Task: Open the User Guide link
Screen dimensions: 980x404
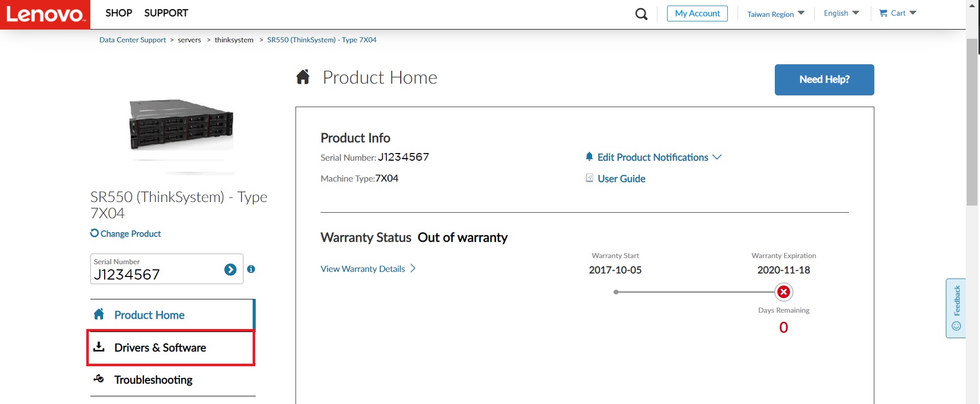Action: 622,179
